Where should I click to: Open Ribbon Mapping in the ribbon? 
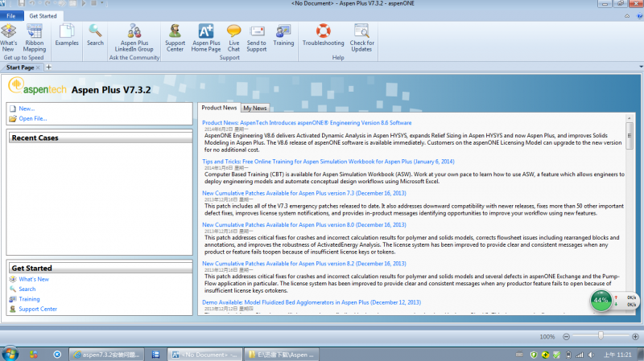[x=35, y=37]
